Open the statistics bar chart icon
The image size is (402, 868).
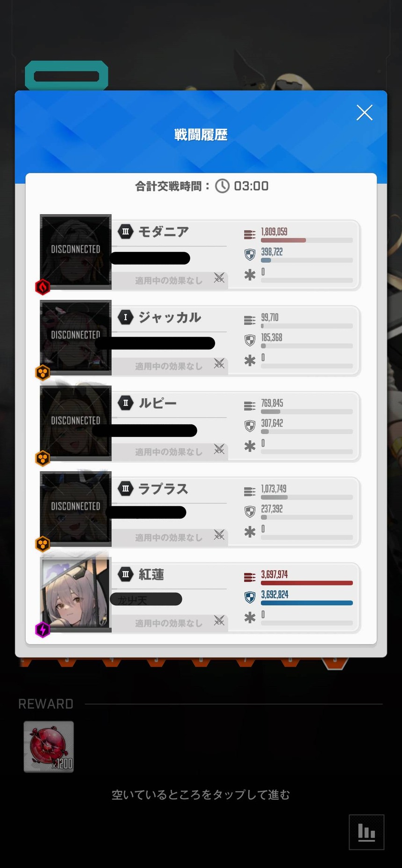[x=366, y=832]
